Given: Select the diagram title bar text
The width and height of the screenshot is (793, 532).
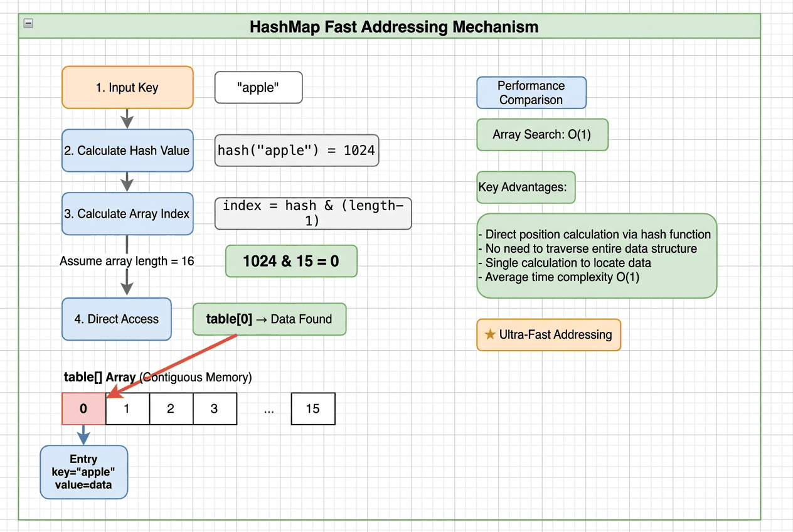Looking at the screenshot, I should (394, 27).
